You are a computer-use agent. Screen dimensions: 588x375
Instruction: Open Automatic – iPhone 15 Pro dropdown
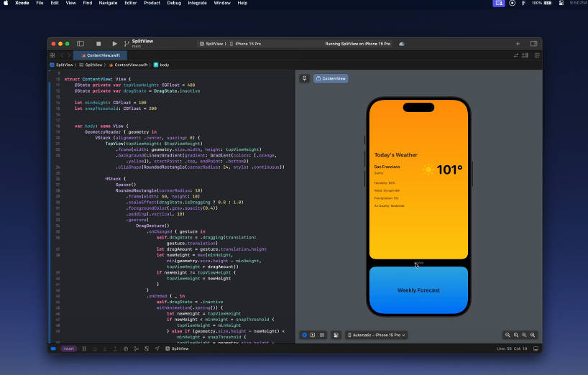pos(377,335)
